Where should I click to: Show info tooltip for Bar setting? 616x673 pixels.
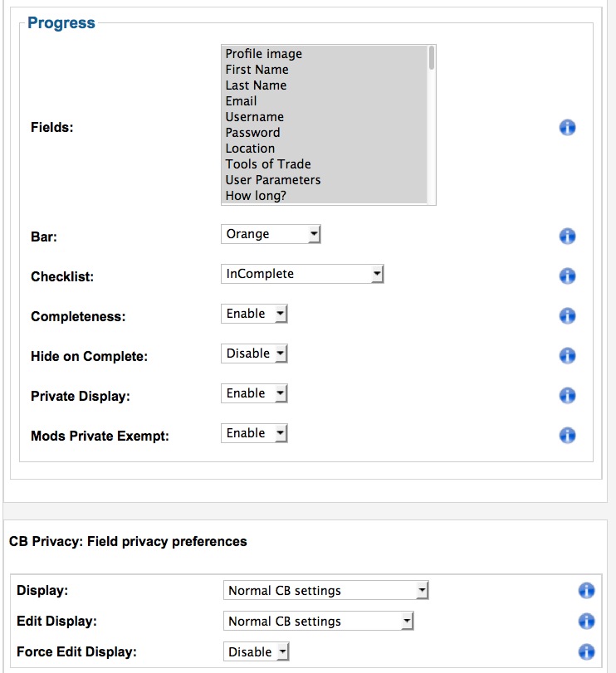coord(567,236)
